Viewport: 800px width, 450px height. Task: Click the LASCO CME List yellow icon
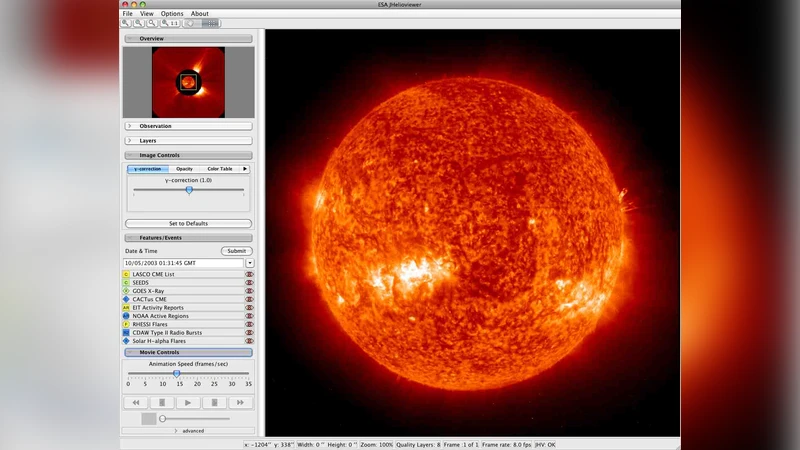[x=126, y=274]
